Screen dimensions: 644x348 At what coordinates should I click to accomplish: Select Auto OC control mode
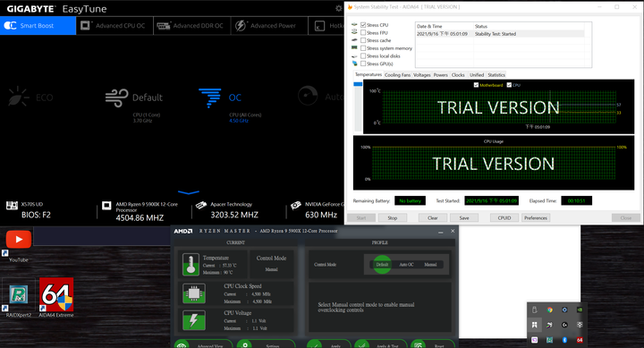407,265
